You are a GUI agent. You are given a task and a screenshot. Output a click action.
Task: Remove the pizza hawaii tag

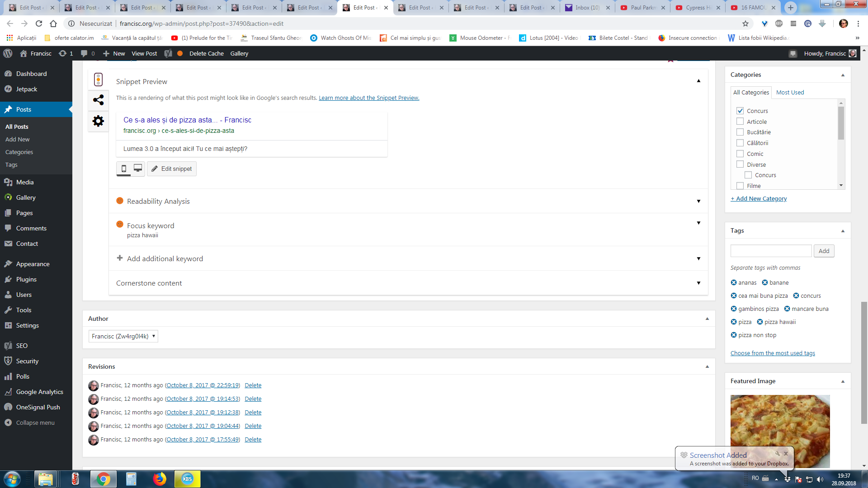[x=760, y=322]
